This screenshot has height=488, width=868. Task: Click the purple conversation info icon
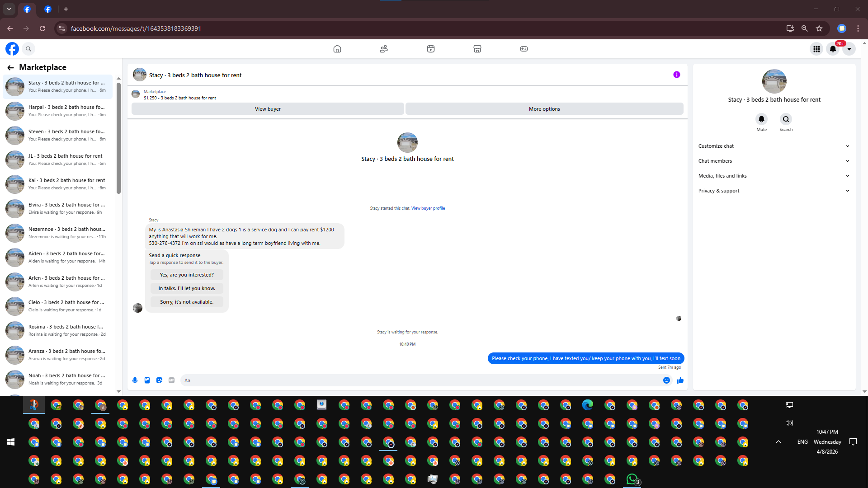(x=676, y=75)
